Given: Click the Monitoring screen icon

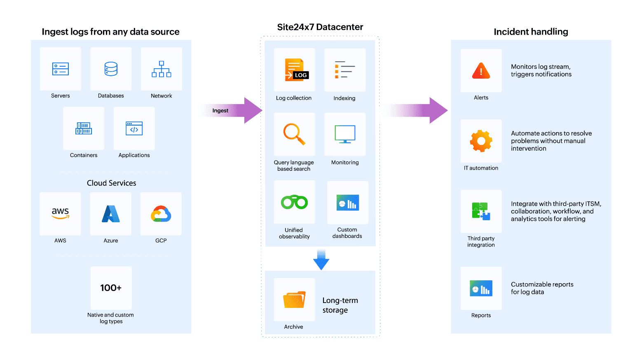Looking at the screenshot, I should point(345,134).
